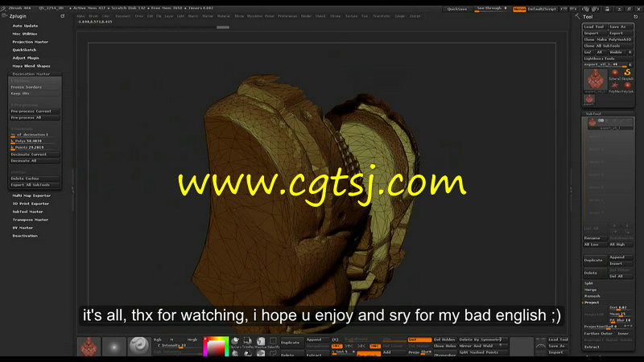Image resolution: width=644 pixels, height=362 pixels.
Task: Collapse the SubTool section header
Action: tap(593, 113)
